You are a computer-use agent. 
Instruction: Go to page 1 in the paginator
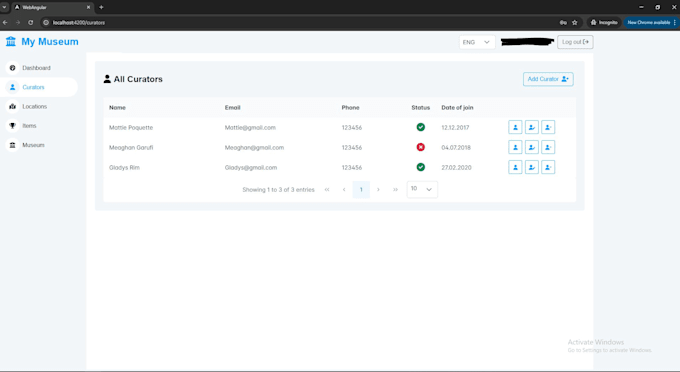point(361,189)
